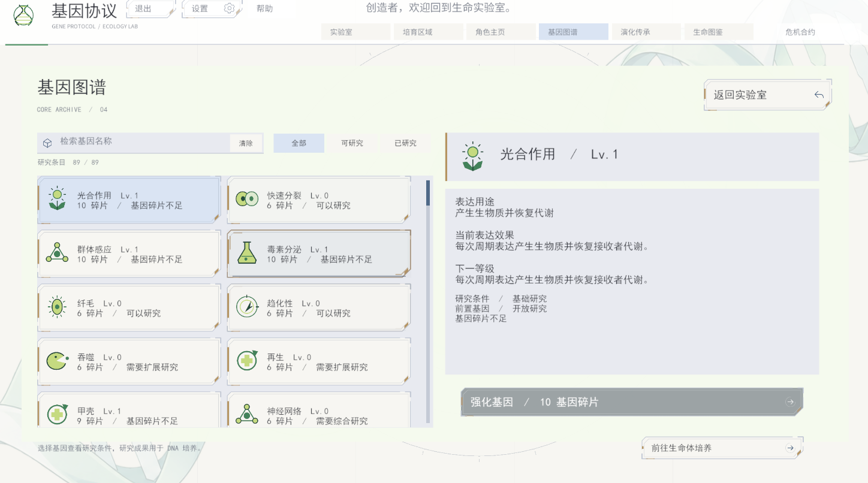
Task: Click the 返回实验室 button
Action: click(x=768, y=95)
